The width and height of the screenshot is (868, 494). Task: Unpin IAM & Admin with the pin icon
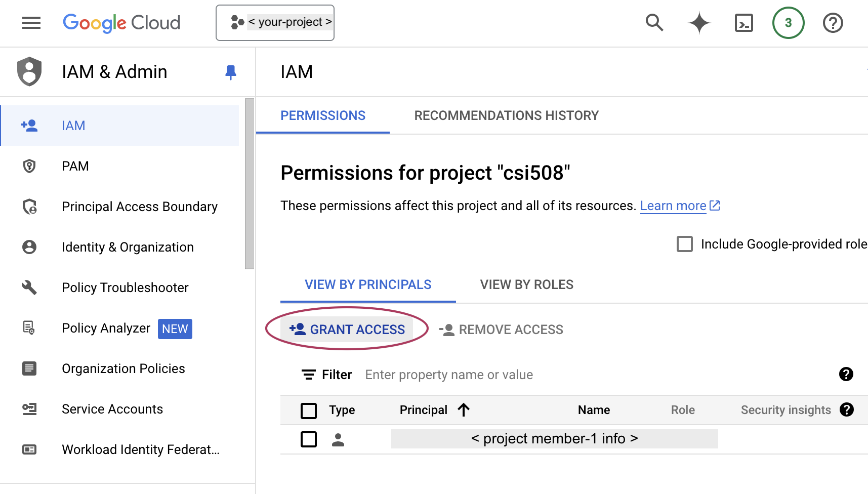pyautogui.click(x=230, y=72)
